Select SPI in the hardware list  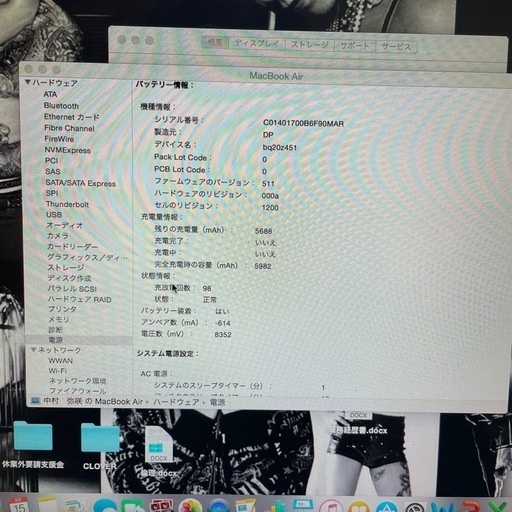(x=52, y=193)
